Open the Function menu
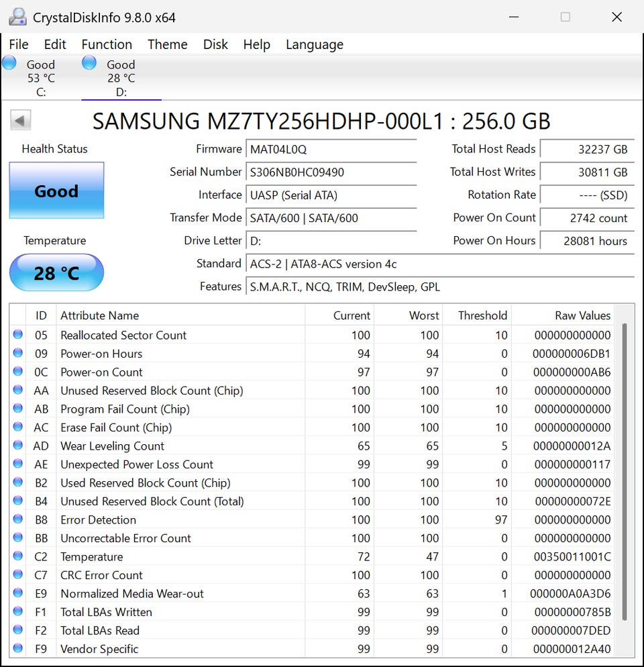This screenshot has width=644, height=667. [107, 44]
